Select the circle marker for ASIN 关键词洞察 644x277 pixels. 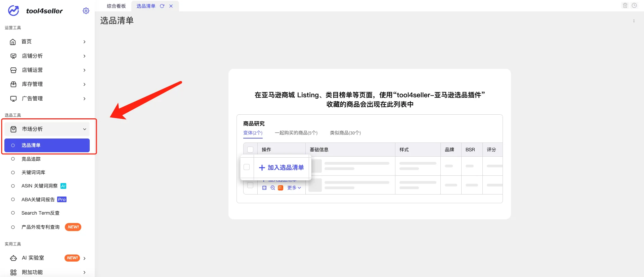13,186
